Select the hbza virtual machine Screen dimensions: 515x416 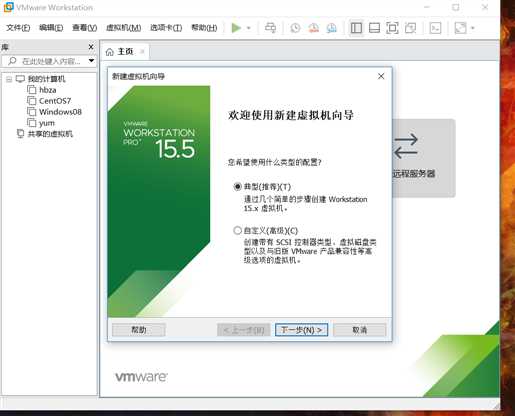click(48, 90)
